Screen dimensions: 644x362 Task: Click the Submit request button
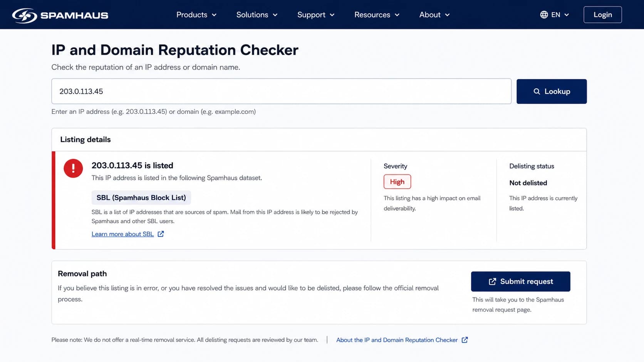tap(520, 282)
